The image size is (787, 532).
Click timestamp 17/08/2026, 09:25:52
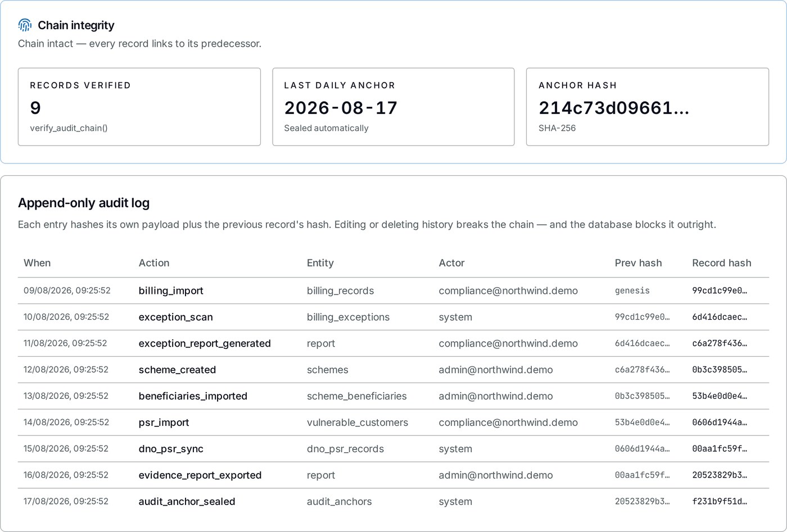point(66,501)
